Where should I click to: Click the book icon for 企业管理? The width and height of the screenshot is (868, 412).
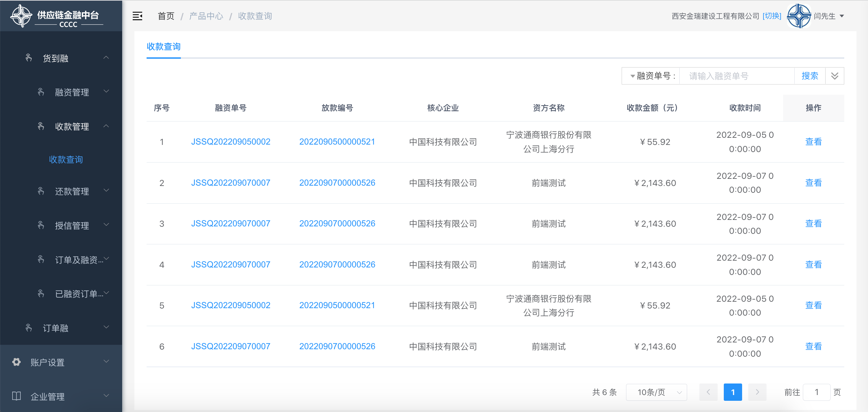tap(16, 396)
